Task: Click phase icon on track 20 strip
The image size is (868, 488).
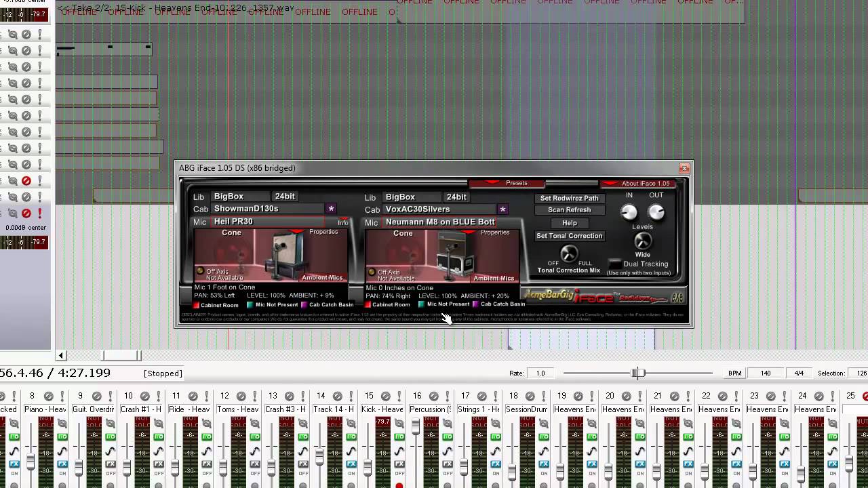Action: pos(640,423)
